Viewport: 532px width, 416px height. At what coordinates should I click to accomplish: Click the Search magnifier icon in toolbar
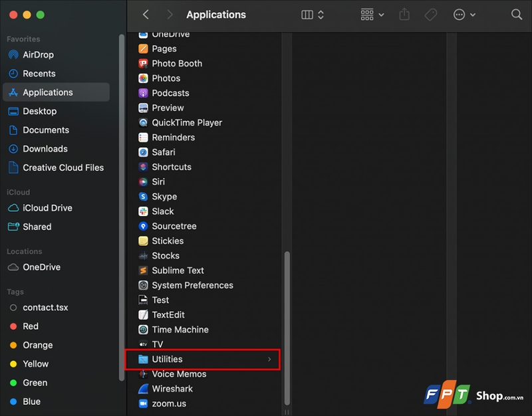tap(516, 15)
